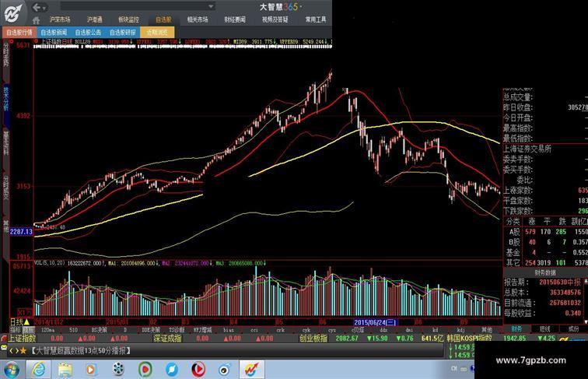Select the kdj indicator tab
588x379 pixels.
pyautogui.click(x=461, y=330)
